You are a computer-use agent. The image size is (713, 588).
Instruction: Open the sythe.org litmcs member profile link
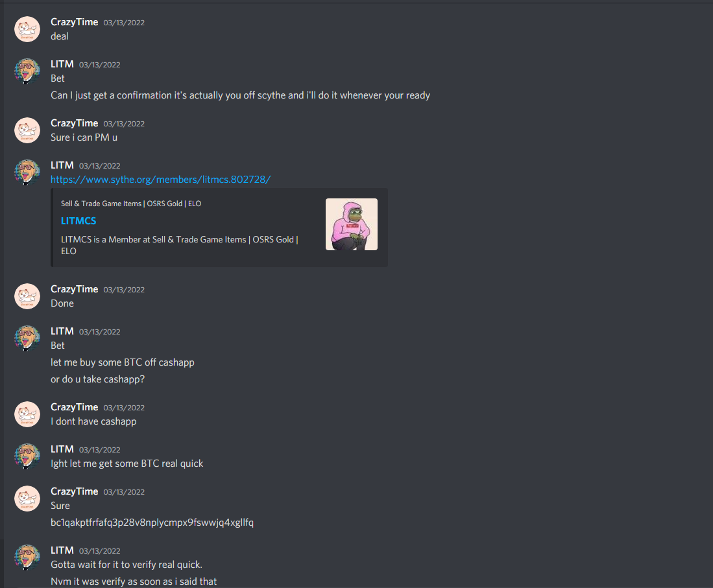click(160, 180)
